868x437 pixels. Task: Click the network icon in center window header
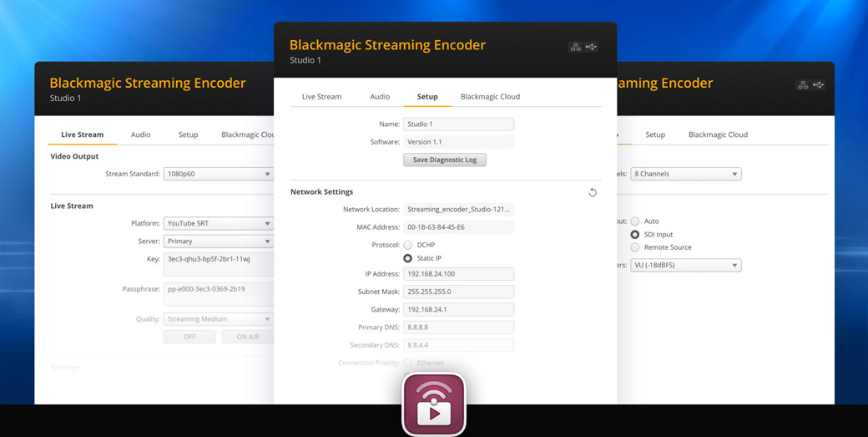pyautogui.click(x=575, y=47)
